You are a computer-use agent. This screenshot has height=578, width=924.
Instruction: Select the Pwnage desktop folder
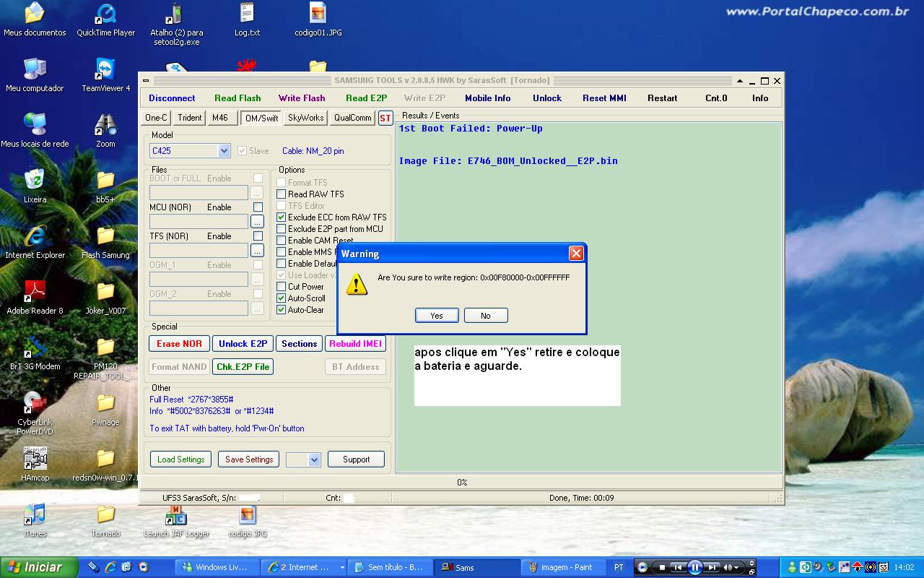tap(105, 409)
